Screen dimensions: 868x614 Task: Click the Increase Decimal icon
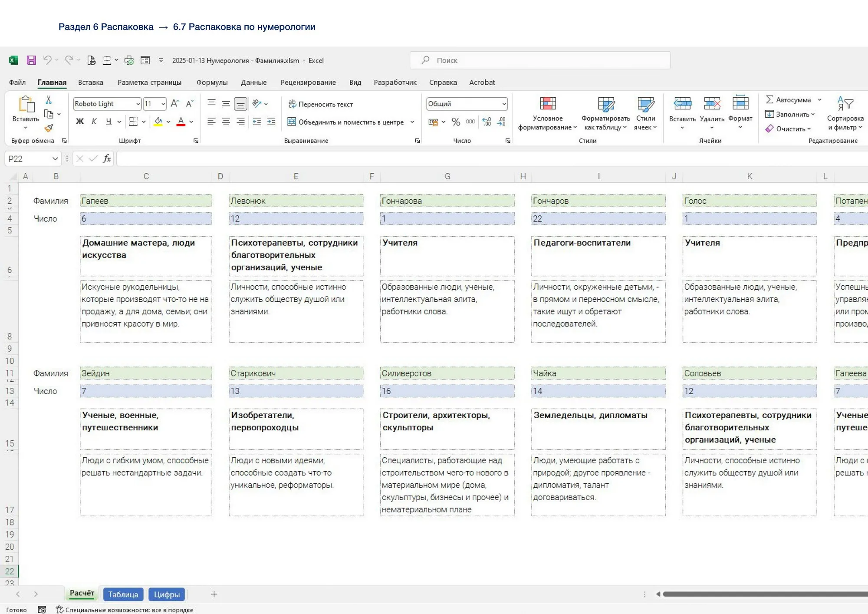pos(487,122)
